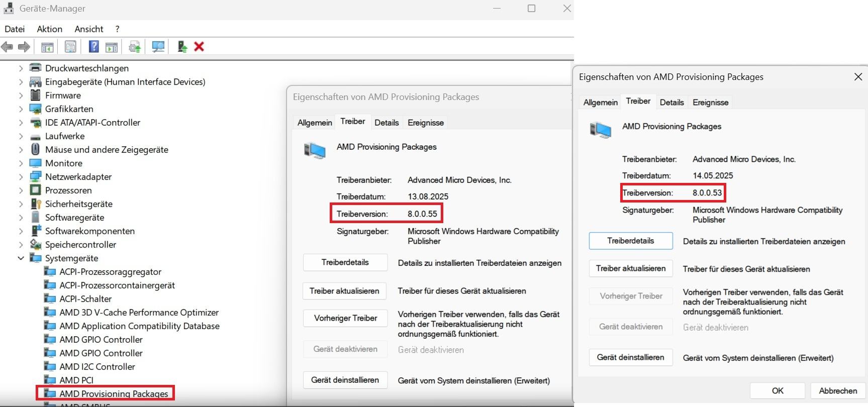Click the Sicherheitsgeräte key icon
The height and width of the screenshot is (407, 868).
click(x=35, y=203)
